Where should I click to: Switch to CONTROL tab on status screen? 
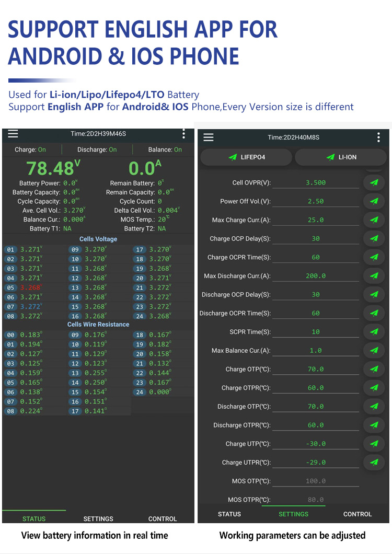click(x=162, y=518)
